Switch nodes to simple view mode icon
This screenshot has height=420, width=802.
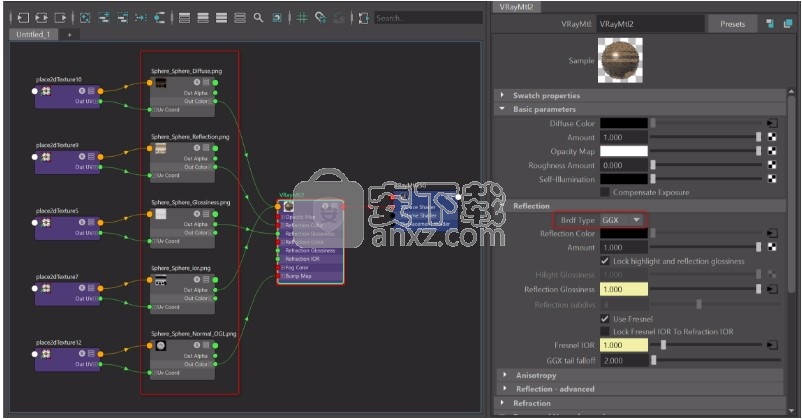point(185,18)
